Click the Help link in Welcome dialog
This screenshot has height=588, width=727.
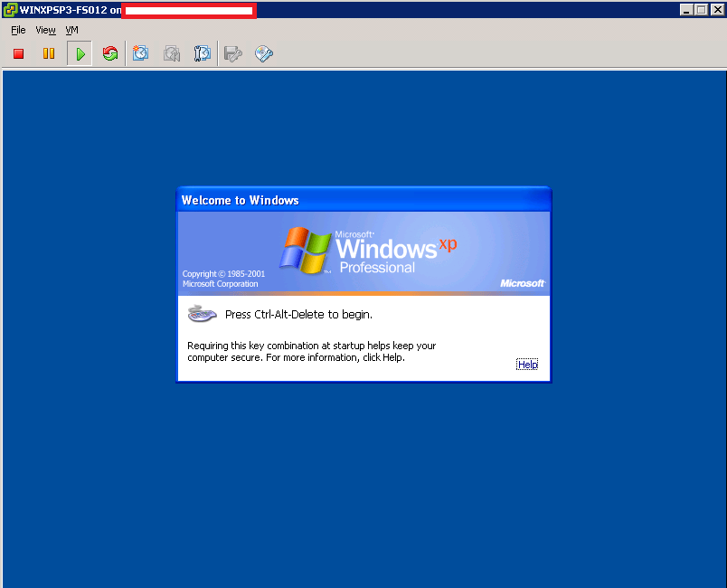[527, 365]
